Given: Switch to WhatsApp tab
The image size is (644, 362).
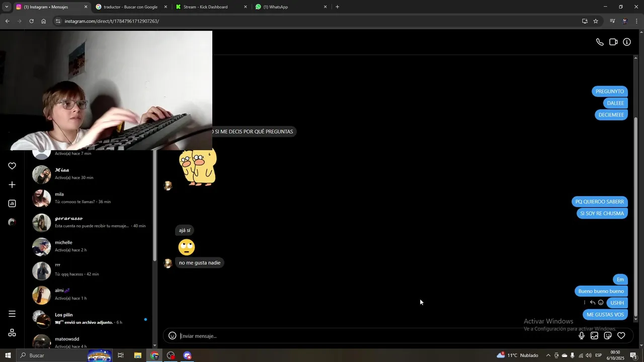Looking at the screenshot, I should 290,7.
